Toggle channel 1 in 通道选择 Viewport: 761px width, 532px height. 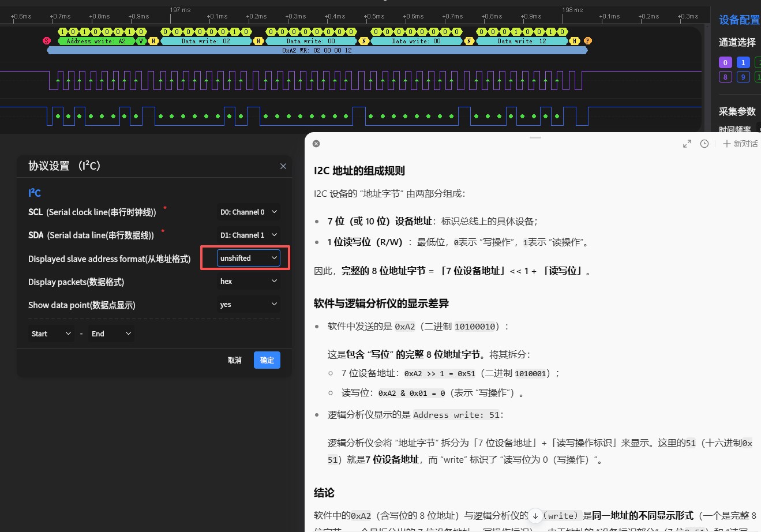tap(743, 62)
